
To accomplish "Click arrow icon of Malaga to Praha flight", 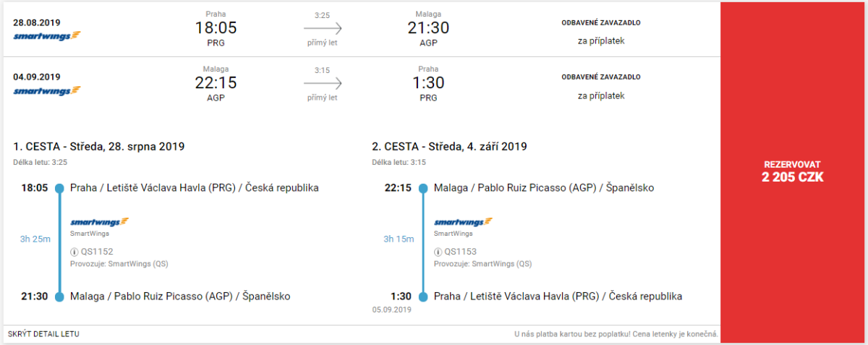I will pos(323,84).
